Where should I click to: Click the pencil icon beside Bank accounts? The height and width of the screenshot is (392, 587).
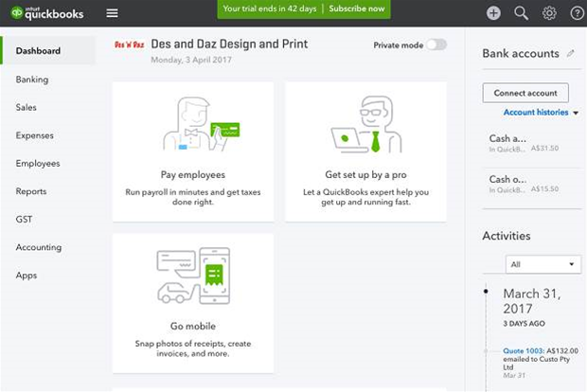click(571, 54)
